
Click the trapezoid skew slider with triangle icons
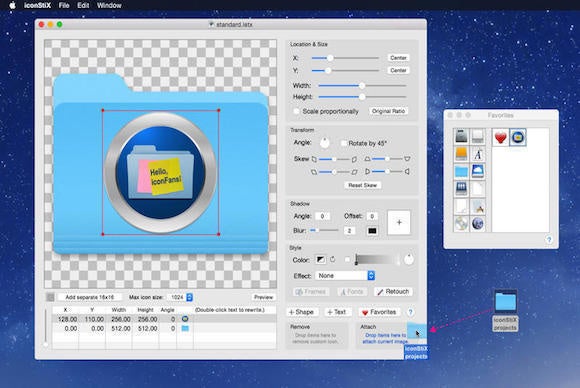pyautogui.click(x=387, y=159)
